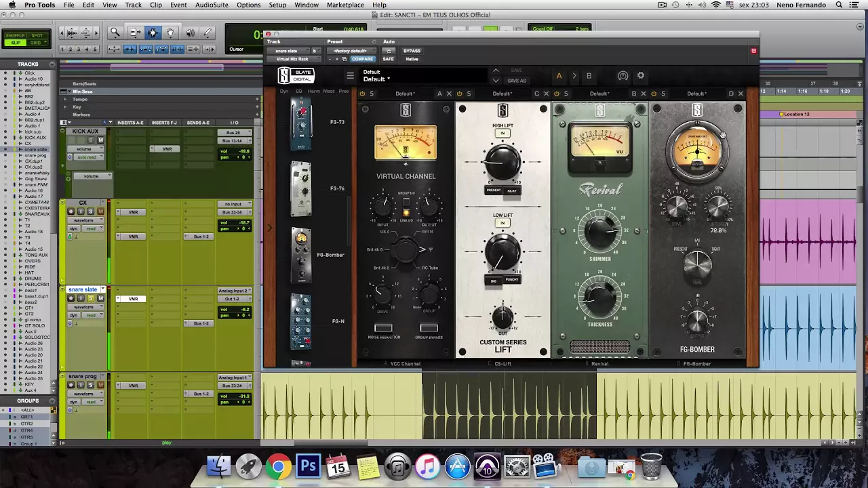Open Analog Input 2 input selector
The image size is (868, 488).
(x=234, y=291)
